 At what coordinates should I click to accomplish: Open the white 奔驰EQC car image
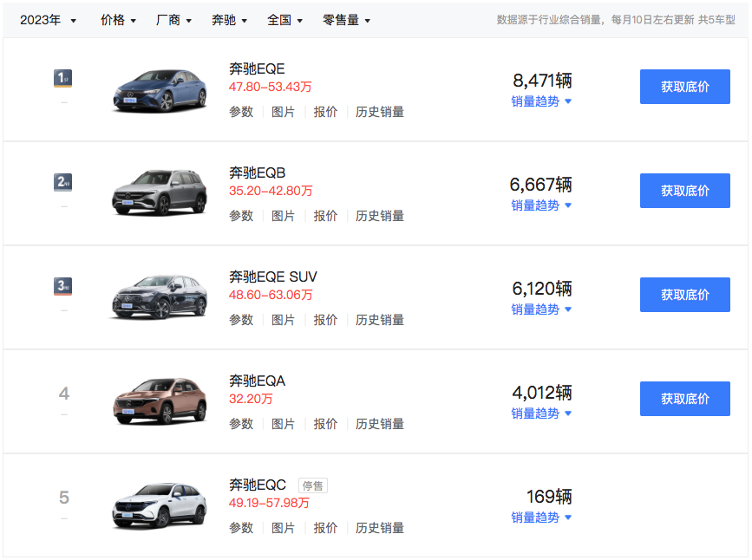(160, 505)
